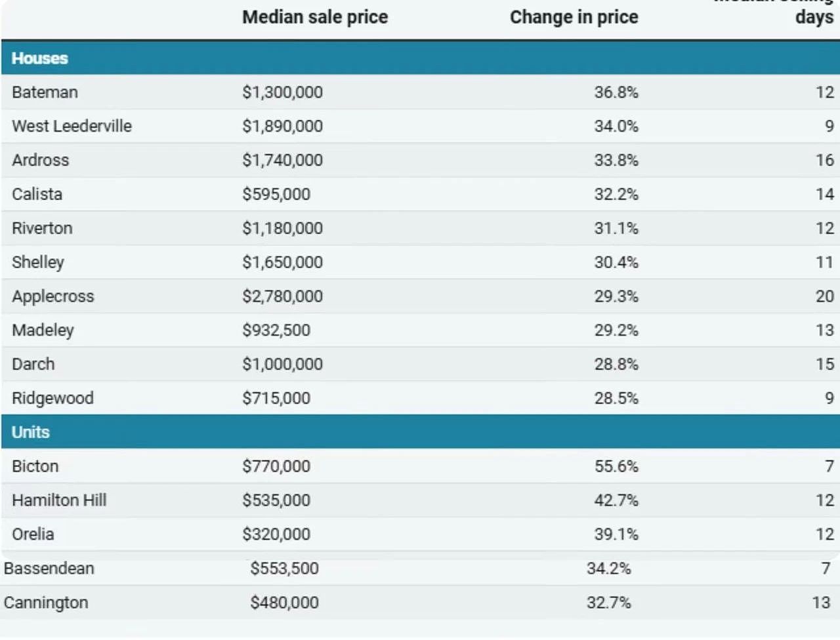
Task: Select Madeley's 29.2% price change
Action: point(616,330)
